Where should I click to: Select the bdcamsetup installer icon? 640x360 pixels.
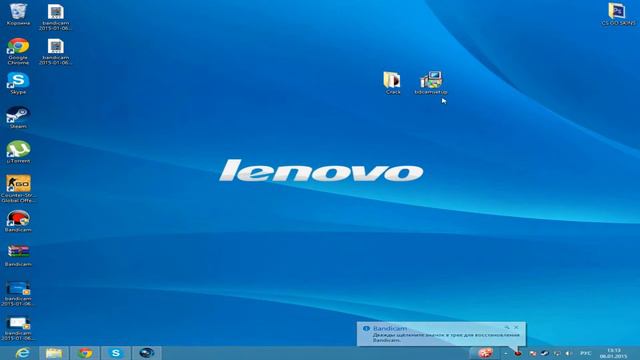(x=431, y=83)
